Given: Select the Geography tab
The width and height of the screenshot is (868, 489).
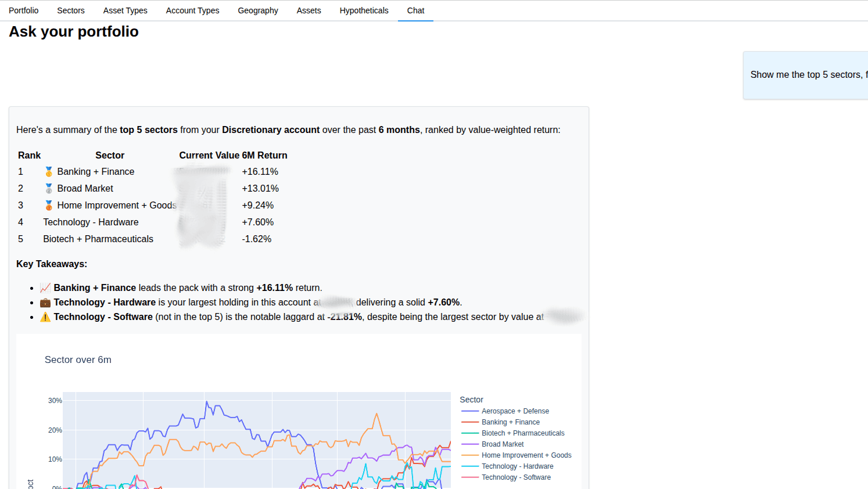Looking at the screenshot, I should click(258, 10).
